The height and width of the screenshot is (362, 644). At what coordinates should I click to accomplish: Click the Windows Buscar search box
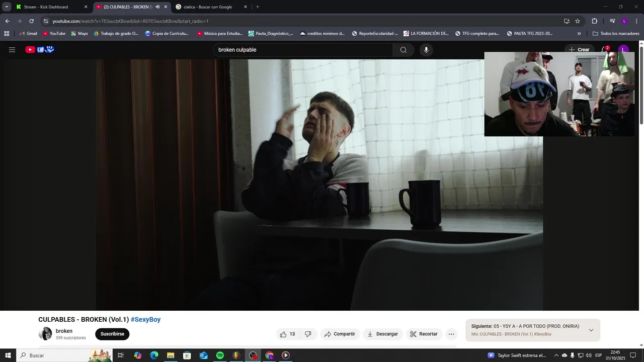point(64,355)
